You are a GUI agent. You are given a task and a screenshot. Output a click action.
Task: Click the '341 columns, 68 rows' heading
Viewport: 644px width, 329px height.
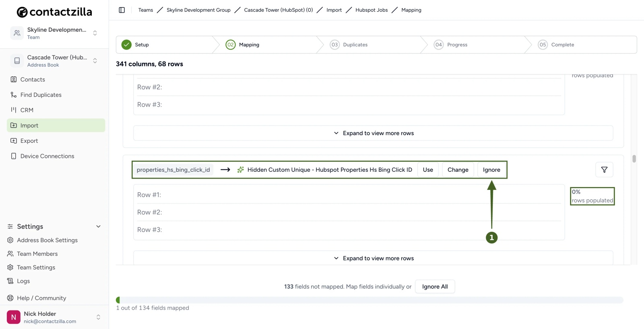point(149,64)
